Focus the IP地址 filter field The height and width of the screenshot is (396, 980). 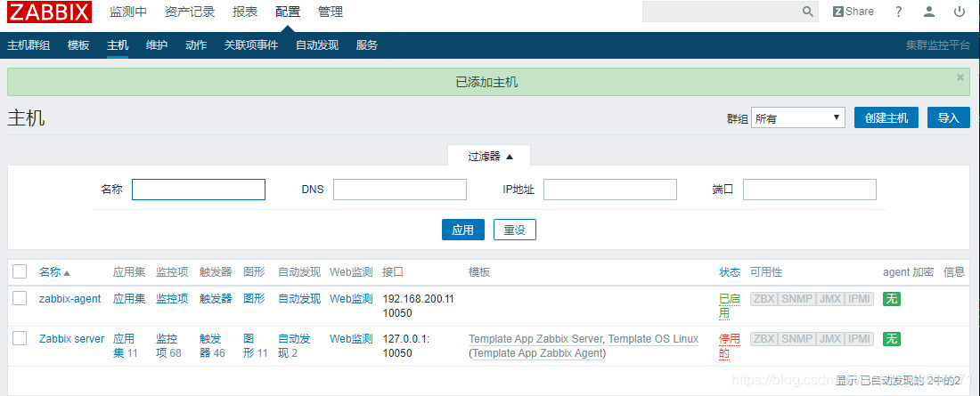[610, 190]
